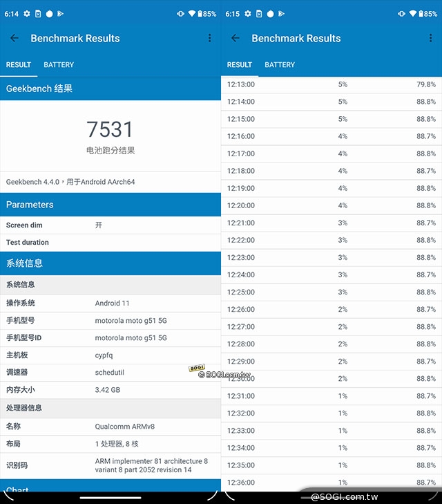Tap back arrow on the 6:15 screen
This screenshot has width=442, height=504.
click(x=236, y=39)
